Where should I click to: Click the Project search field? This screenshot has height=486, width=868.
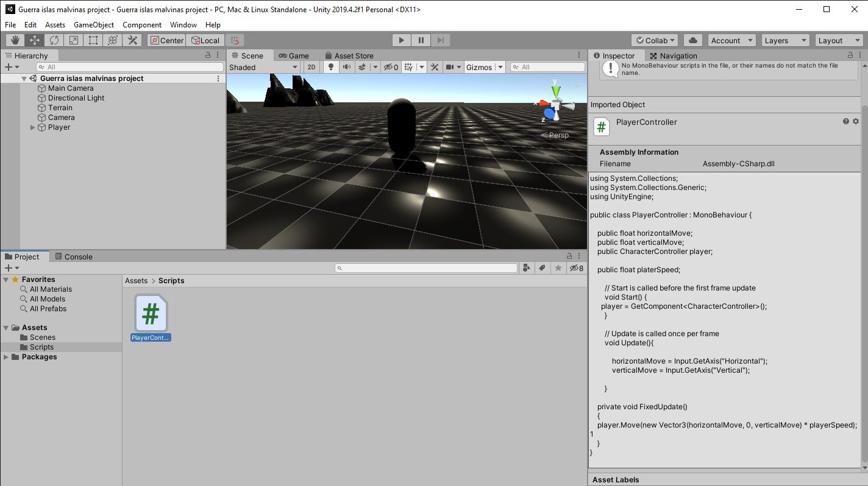[x=427, y=268]
